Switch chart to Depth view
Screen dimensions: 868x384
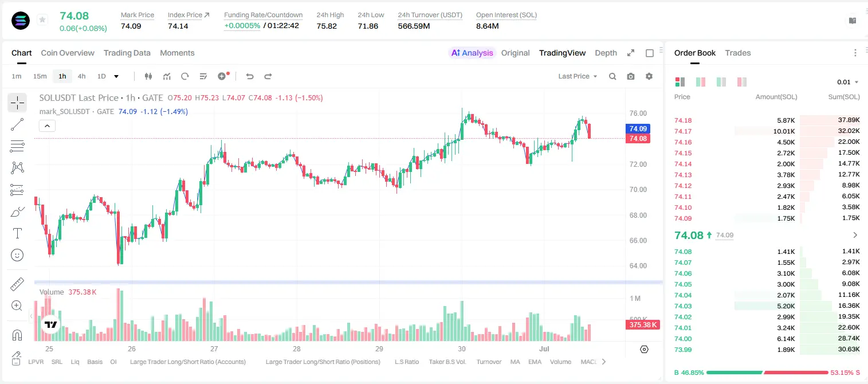pyautogui.click(x=606, y=53)
